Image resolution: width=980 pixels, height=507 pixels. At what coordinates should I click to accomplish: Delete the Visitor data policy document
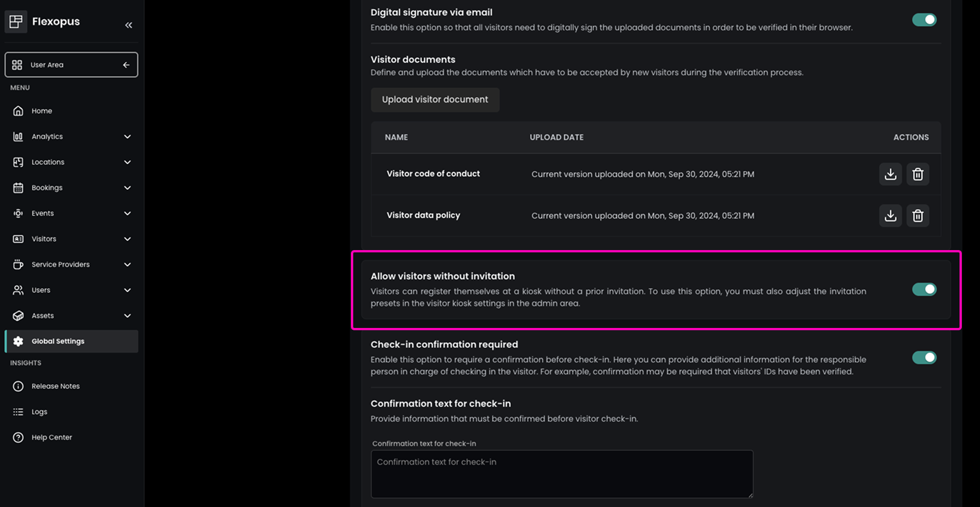[x=917, y=215]
